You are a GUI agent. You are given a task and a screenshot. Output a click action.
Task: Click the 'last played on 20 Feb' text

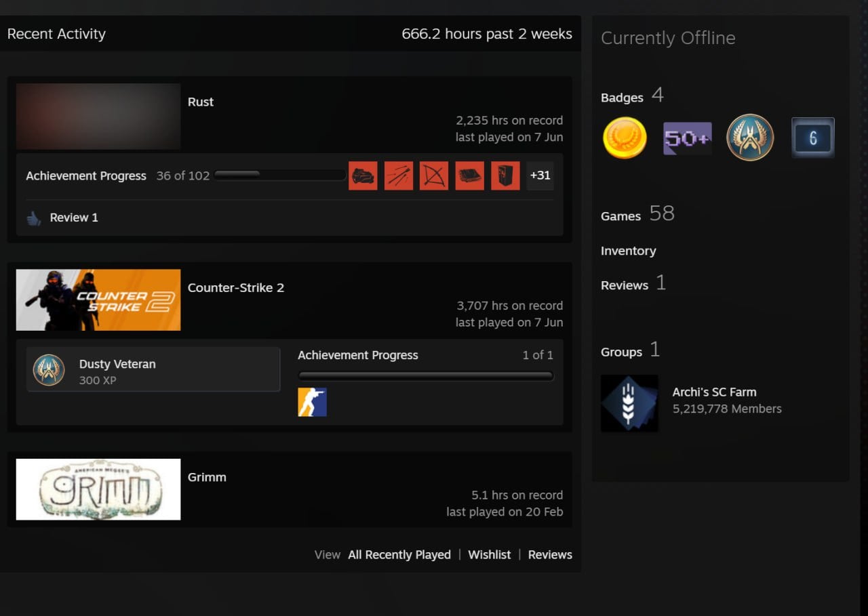click(505, 512)
